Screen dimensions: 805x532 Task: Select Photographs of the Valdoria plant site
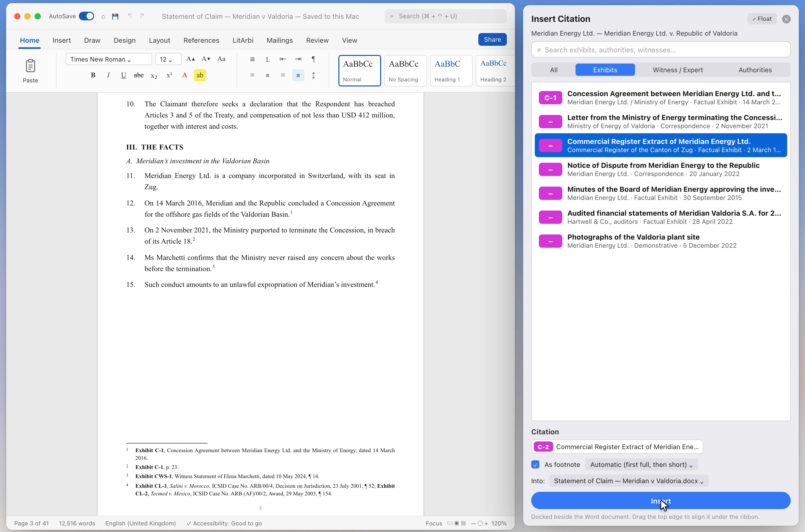pyautogui.click(x=660, y=241)
